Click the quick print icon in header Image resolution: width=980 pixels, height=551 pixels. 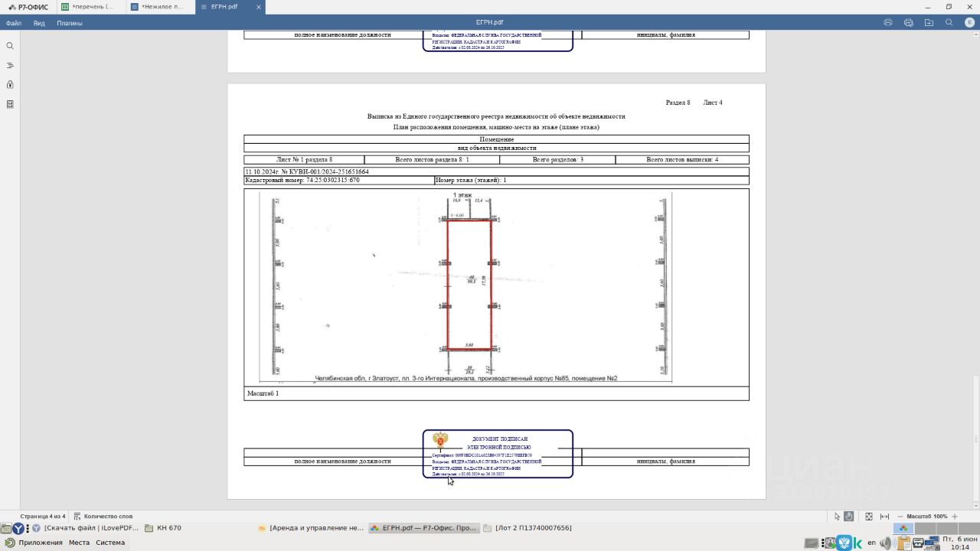tap(909, 23)
